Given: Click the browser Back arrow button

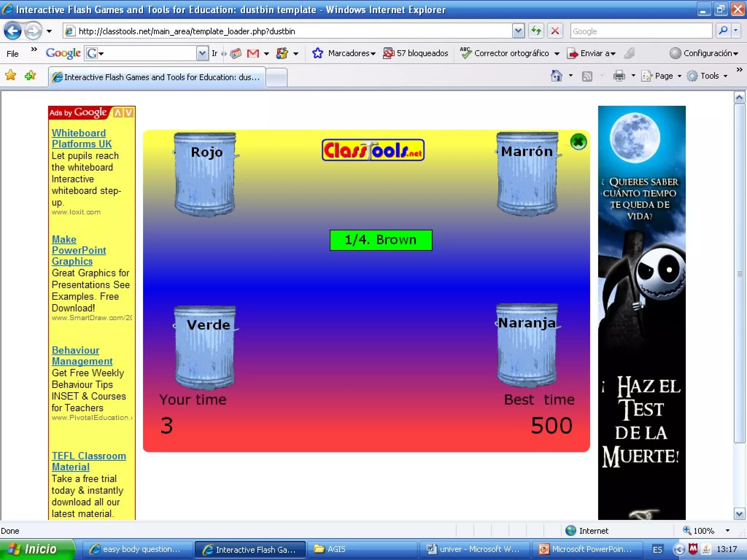Looking at the screenshot, I should click(13, 31).
